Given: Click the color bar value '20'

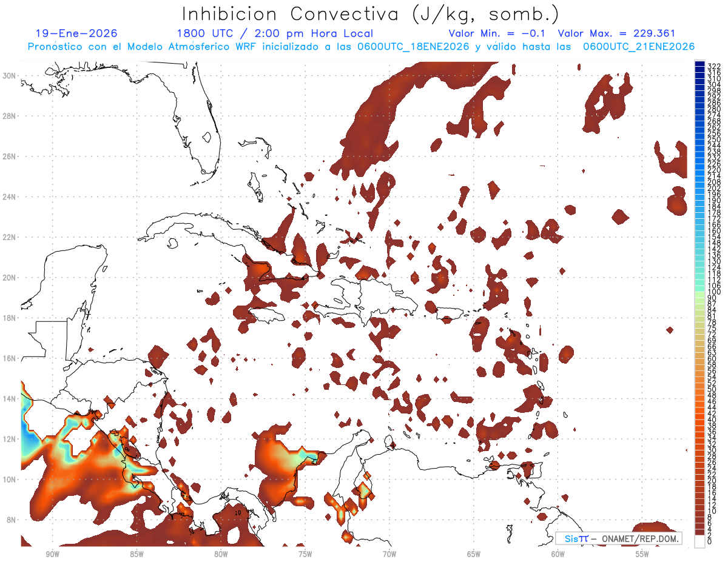Looking at the screenshot, I should point(712,481).
